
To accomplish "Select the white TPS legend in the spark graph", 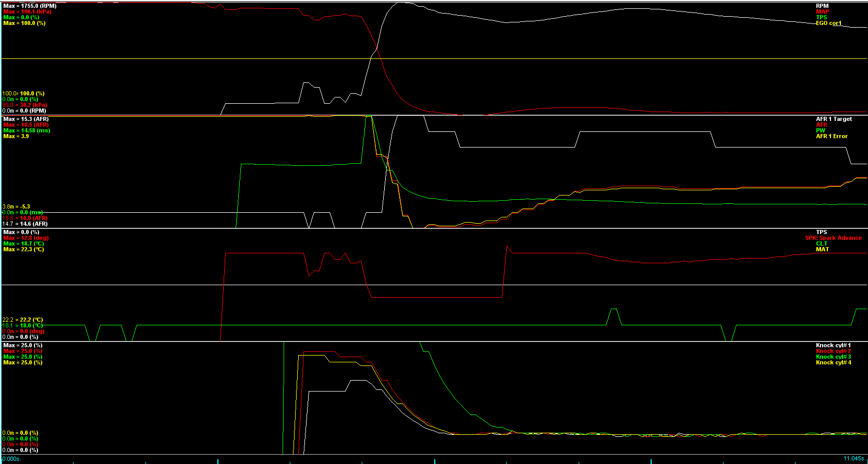I will pyautogui.click(x=822, y=233).
